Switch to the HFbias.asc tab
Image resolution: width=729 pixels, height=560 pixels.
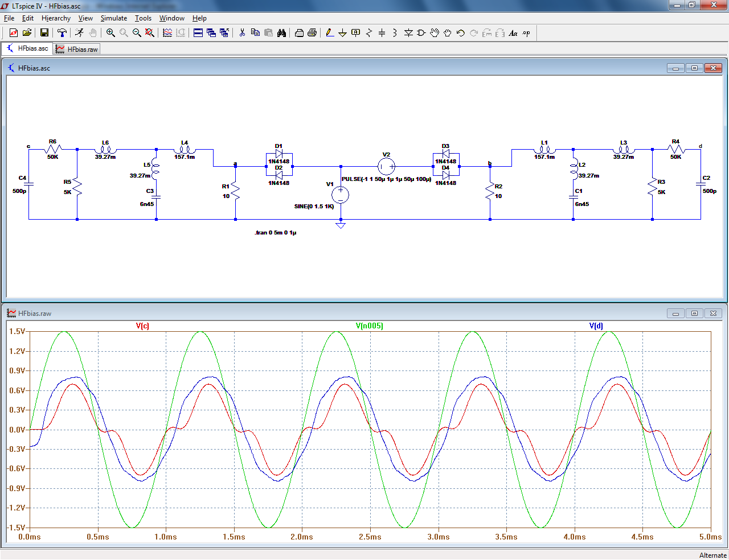coord(27,49)
